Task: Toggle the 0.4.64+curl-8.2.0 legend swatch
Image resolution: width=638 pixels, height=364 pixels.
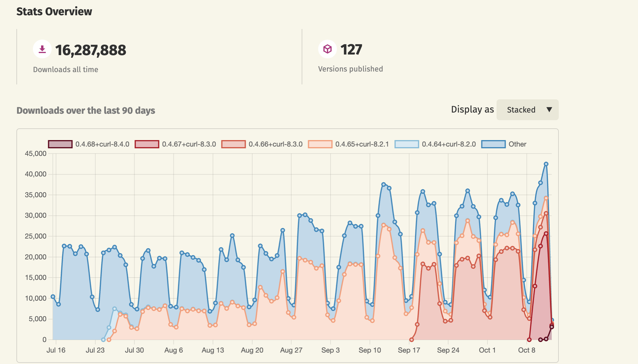Action: [407, 144]
